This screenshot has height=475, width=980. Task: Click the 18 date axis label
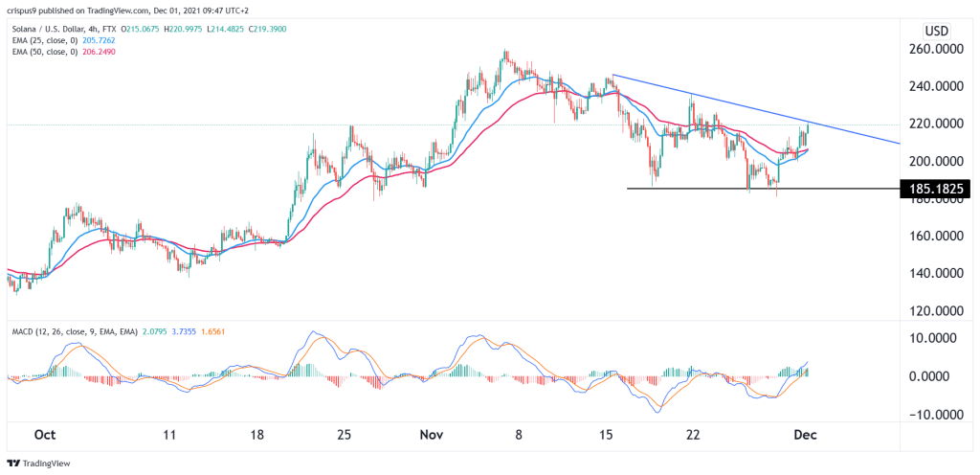[x=258, y=435]
